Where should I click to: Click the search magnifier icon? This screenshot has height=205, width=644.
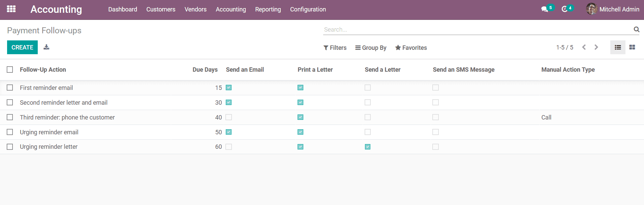point(636,29)
